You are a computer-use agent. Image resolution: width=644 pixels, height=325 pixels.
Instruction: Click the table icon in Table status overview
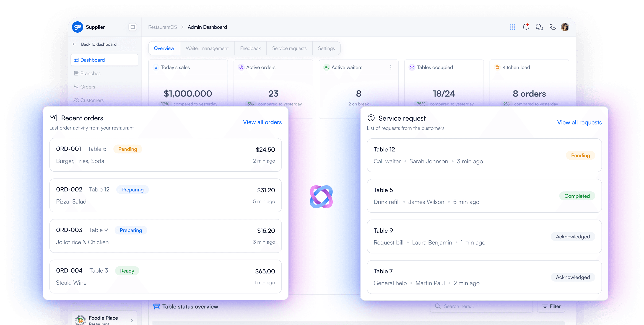pos(157,306)
